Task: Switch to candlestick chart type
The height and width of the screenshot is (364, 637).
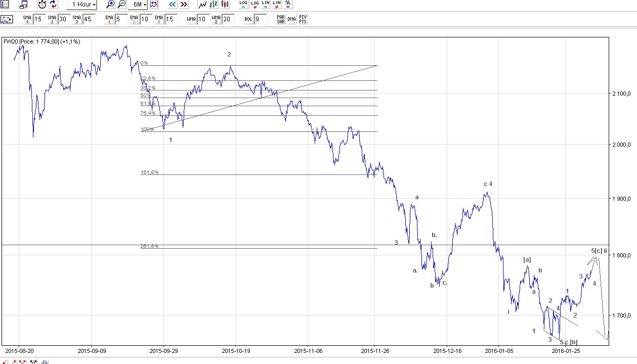Action: [225, 5]
